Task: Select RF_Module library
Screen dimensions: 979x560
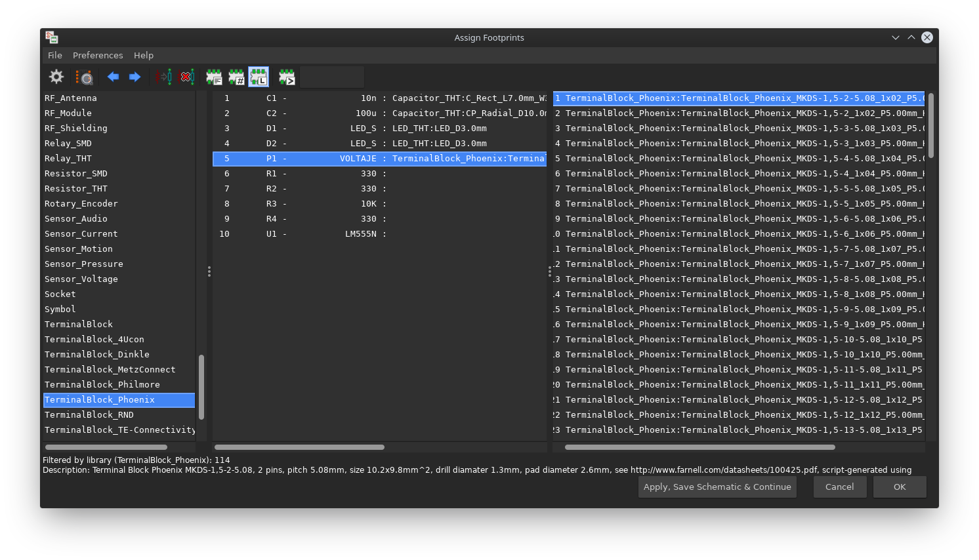Action: tap(119, 113)
